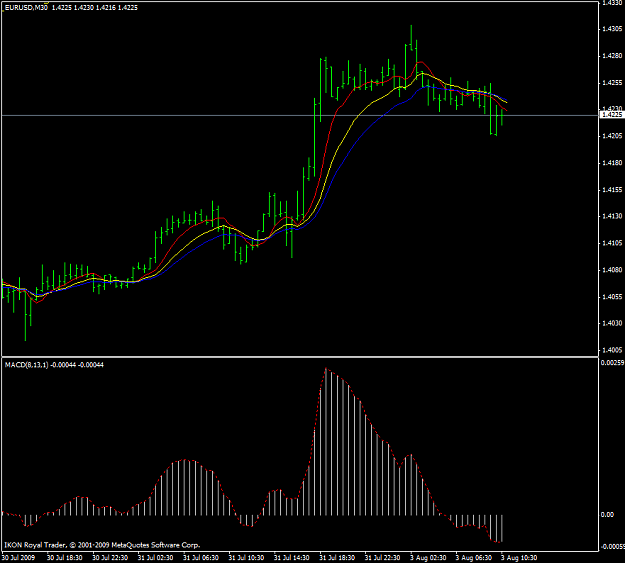Screen dimensions: 625x563
Task: Click the 1.4130 price axis label
Action: [612, 216]
